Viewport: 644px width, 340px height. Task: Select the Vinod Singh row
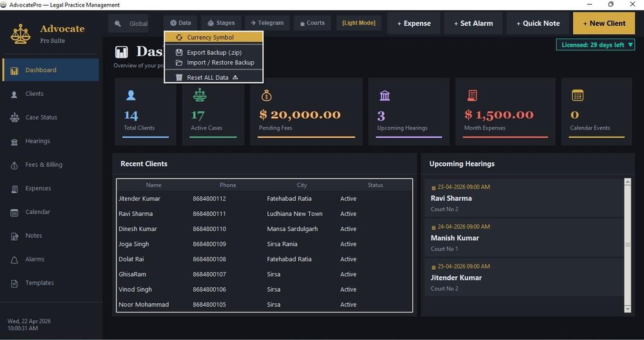(x=265, y=290)
